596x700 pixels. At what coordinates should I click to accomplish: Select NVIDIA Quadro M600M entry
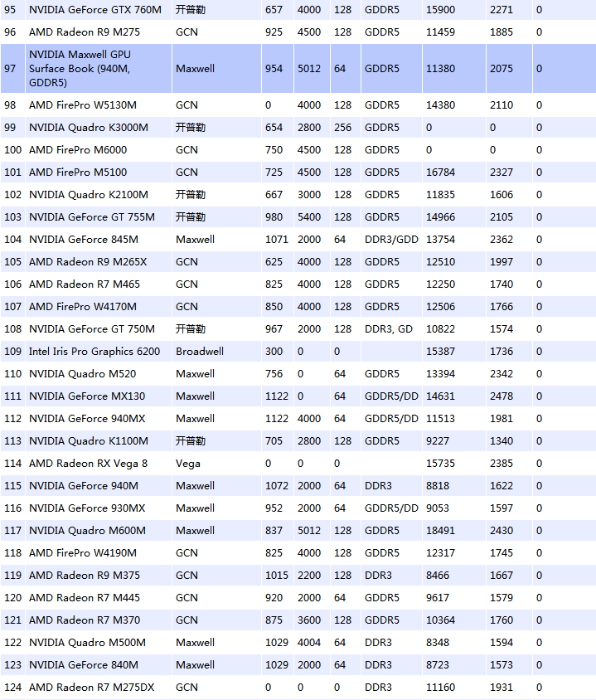coord(87,530)
